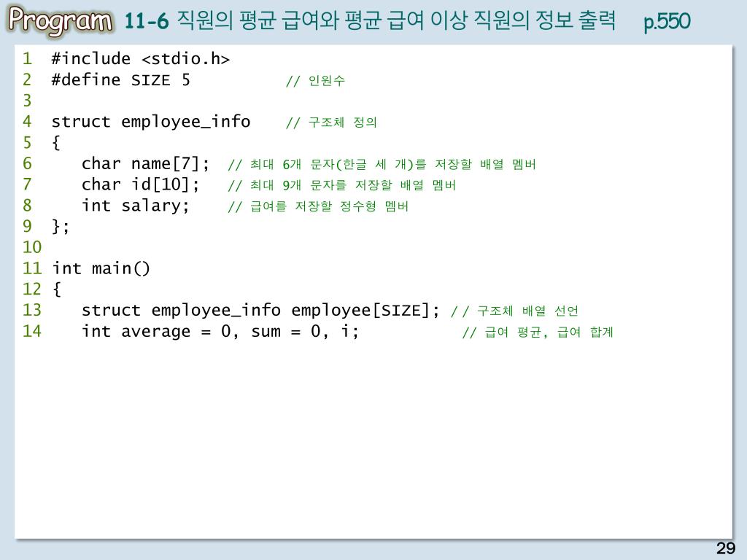Click the comment about 최대 6개 문자(한글 세 개)
The height and width of the screenshot is (560, 747).
pos(382,164)
